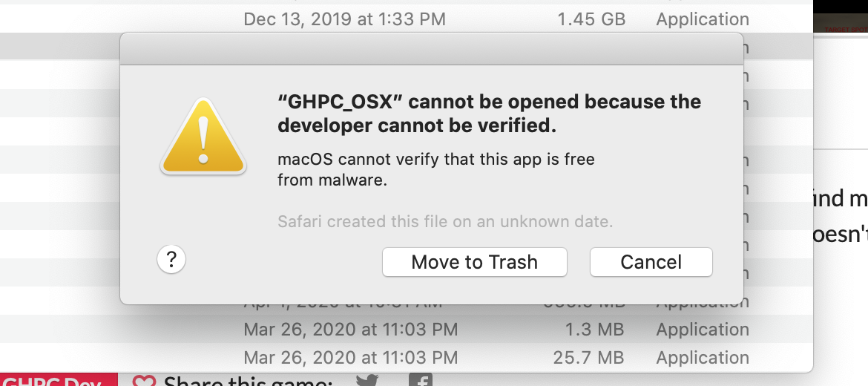Click the bold "GHPC_OSX cannot be opened" heading

489,114
